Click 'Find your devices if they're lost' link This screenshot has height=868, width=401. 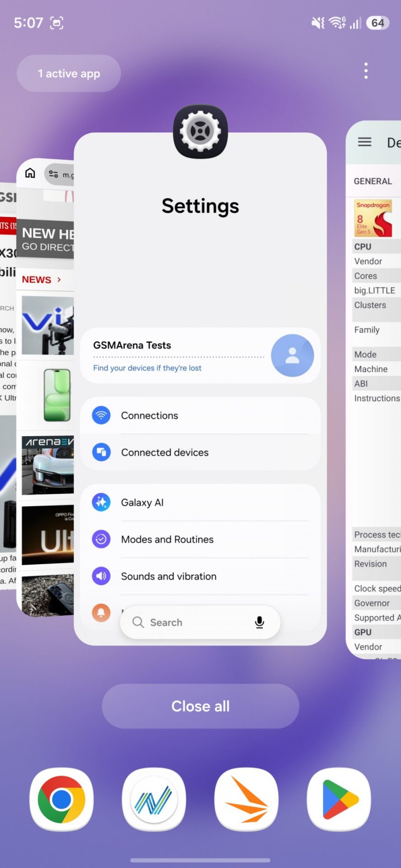pyautogui.click(x=147, y=368)
